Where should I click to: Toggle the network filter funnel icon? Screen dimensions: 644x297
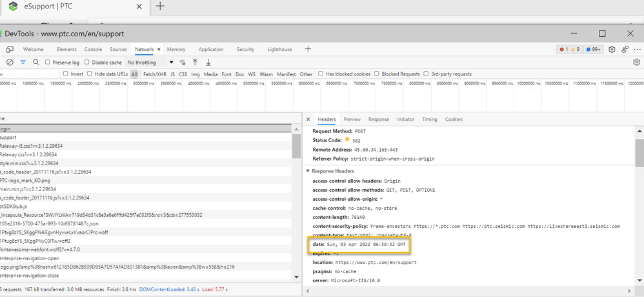23,63
